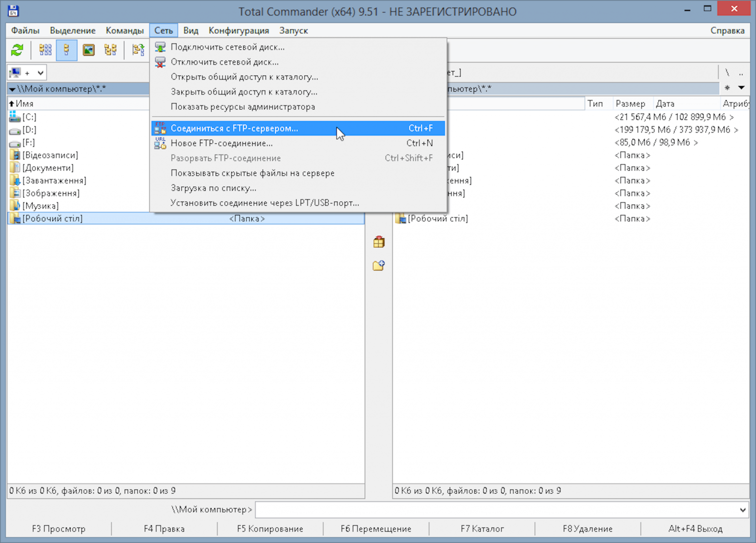Select the full detailed view icon
Screen dimensions: 756x543
tap(66, 50)
